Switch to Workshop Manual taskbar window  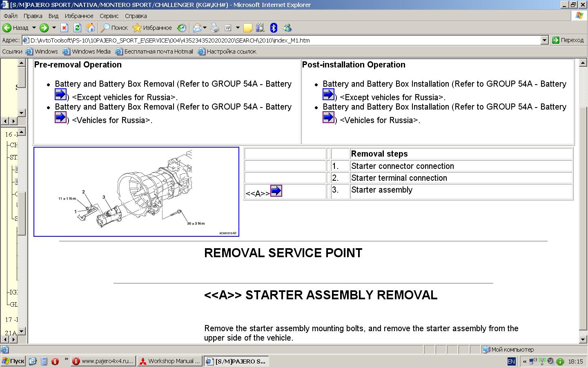170,361
